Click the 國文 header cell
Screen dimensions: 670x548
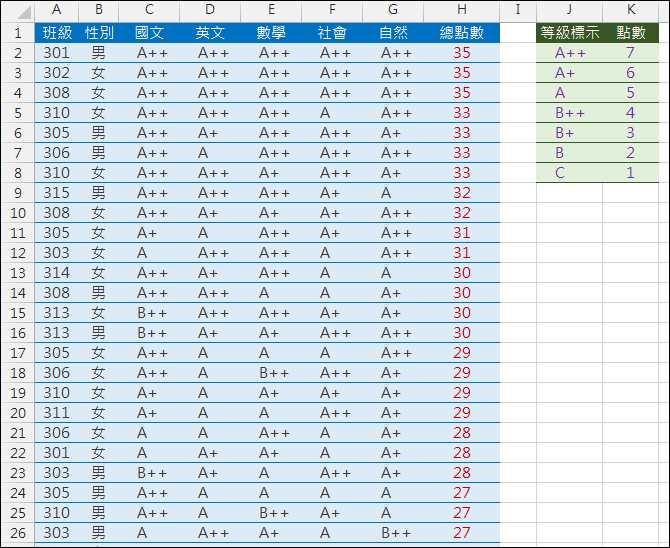[149, 33]
